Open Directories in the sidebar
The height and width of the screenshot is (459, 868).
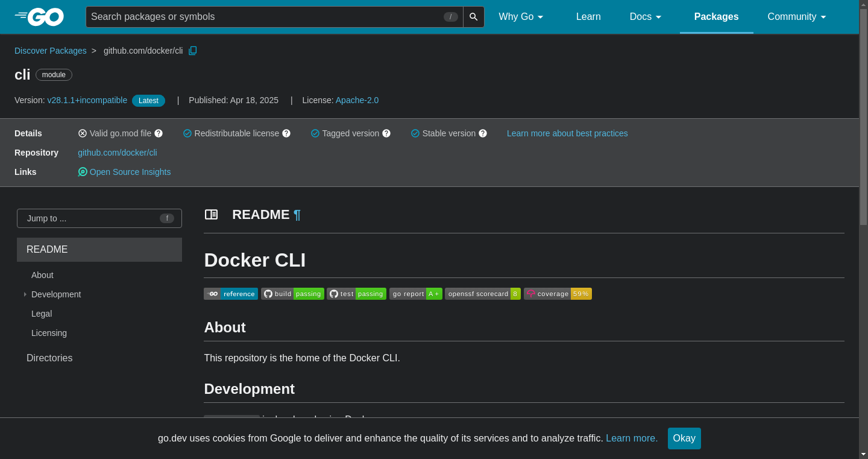coord(49,358)
